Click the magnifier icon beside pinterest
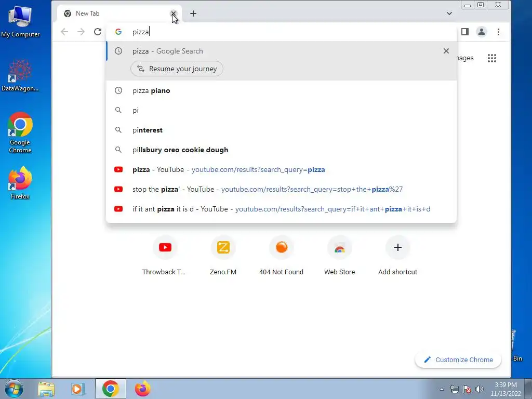532x399 pixels. (118, 130)
